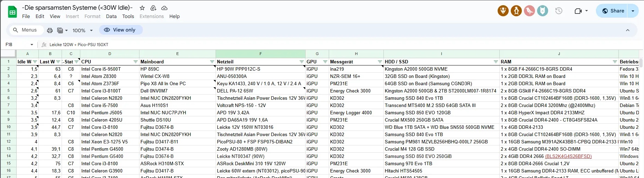Open the C-Stat column filter

click(76, 62)
